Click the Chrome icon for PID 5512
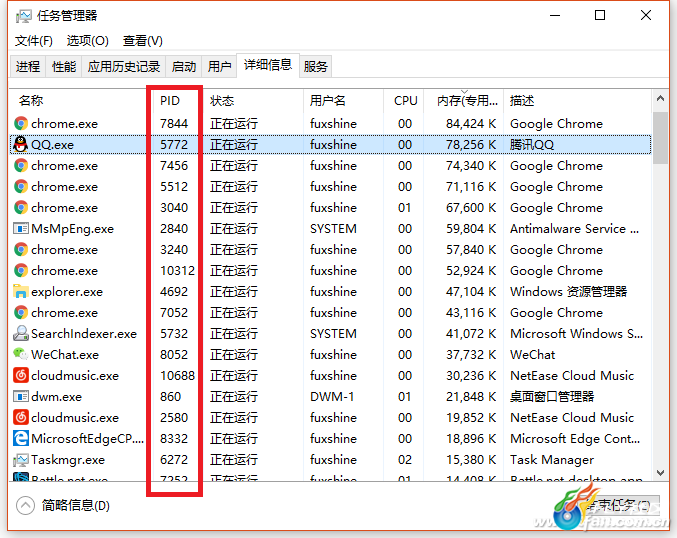Screen dimensions: 677x538 point(21,187)
